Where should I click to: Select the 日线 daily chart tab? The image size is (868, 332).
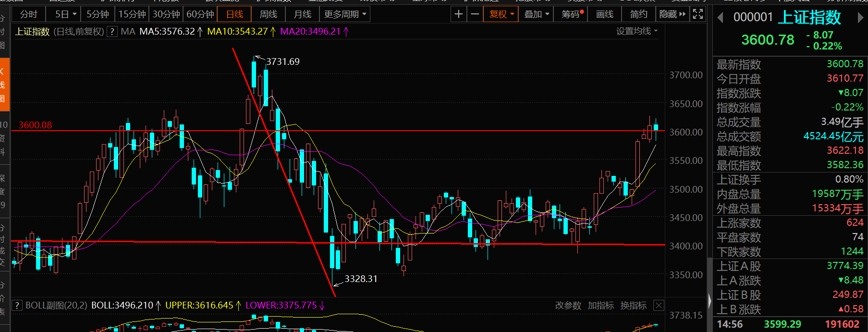click(x=234, y=14)
